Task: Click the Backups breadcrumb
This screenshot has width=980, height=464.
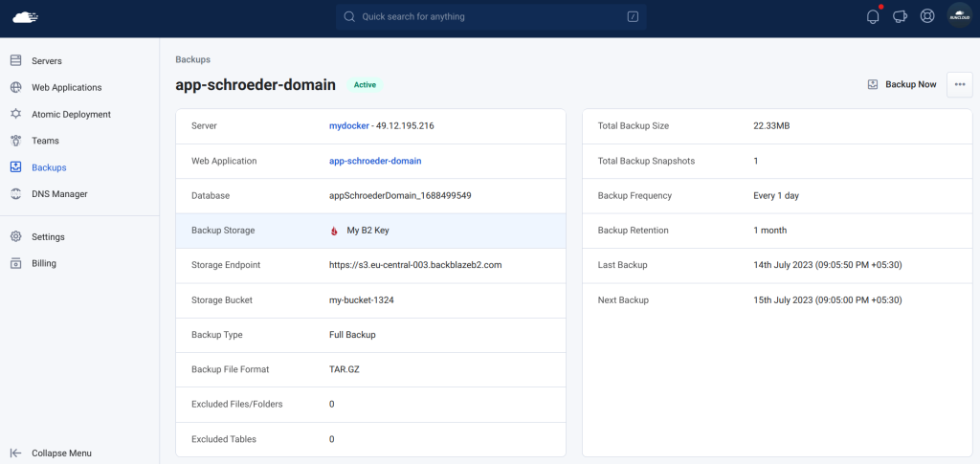Action: [192, 59]
